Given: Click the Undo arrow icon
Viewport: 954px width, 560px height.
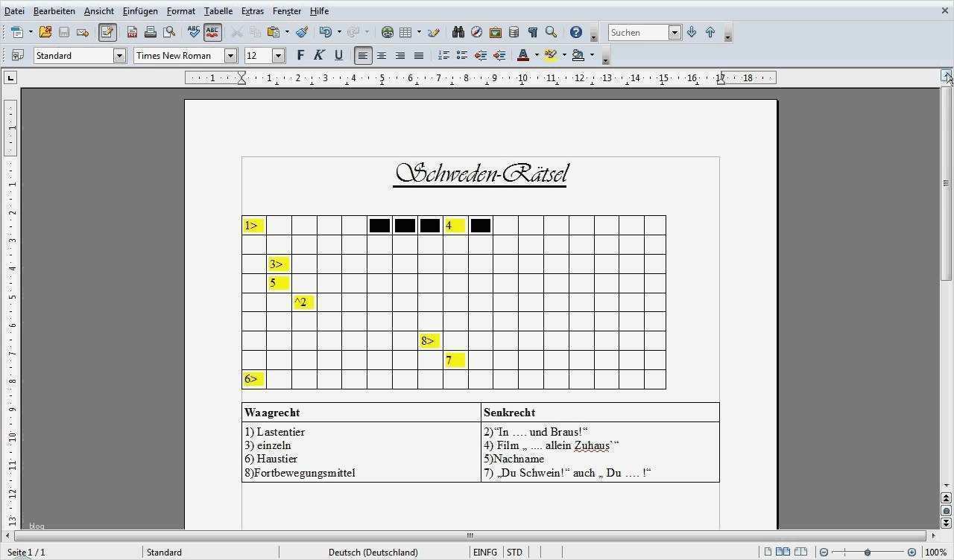Looking at the screenshot, I should pos(325,32).
